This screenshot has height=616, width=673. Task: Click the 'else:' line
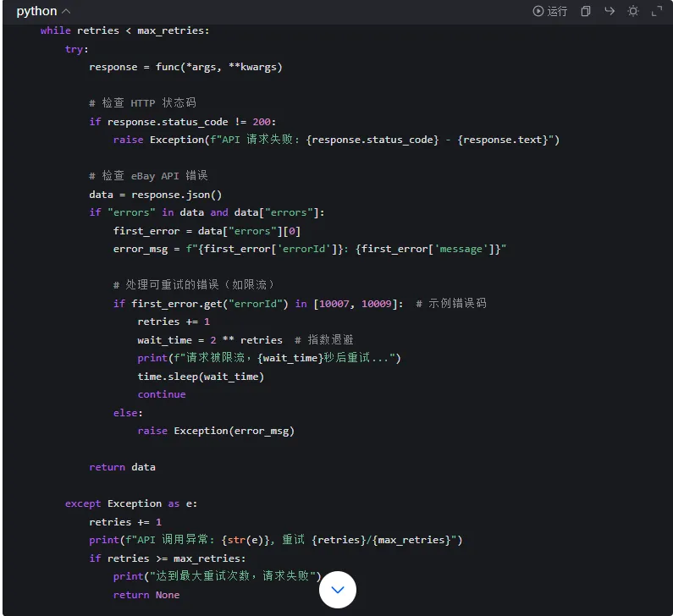[128, 413]
